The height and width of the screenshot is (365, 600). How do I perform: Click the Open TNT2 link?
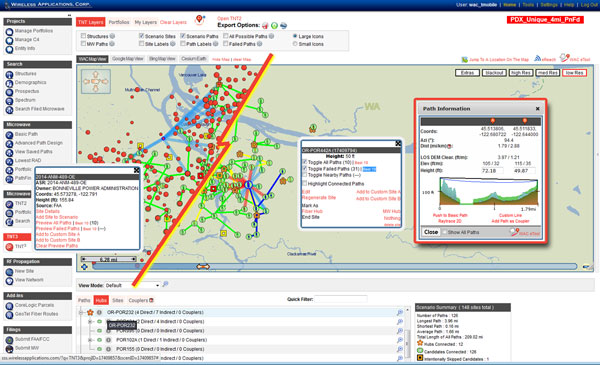pyautogui.click(x=229, y=18)
